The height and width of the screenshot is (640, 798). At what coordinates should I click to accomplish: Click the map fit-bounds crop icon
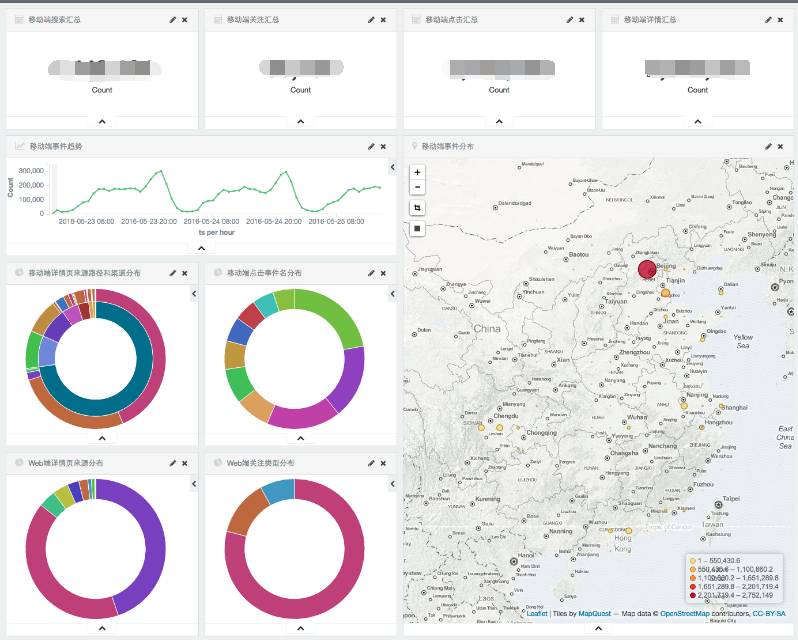(x=417, y=208)
